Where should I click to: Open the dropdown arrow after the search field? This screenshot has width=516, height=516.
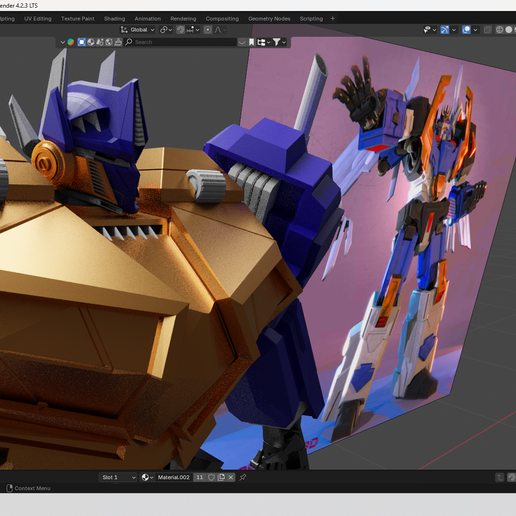[242, 42]
